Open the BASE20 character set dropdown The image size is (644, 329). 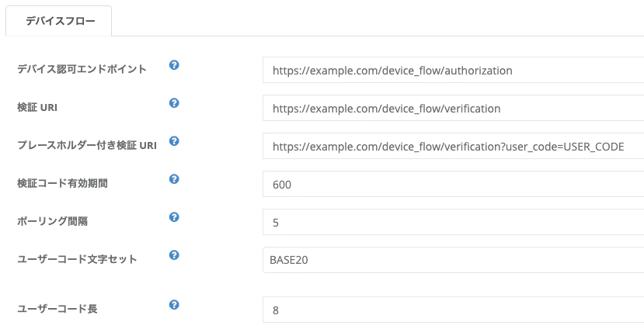(454, 260)
